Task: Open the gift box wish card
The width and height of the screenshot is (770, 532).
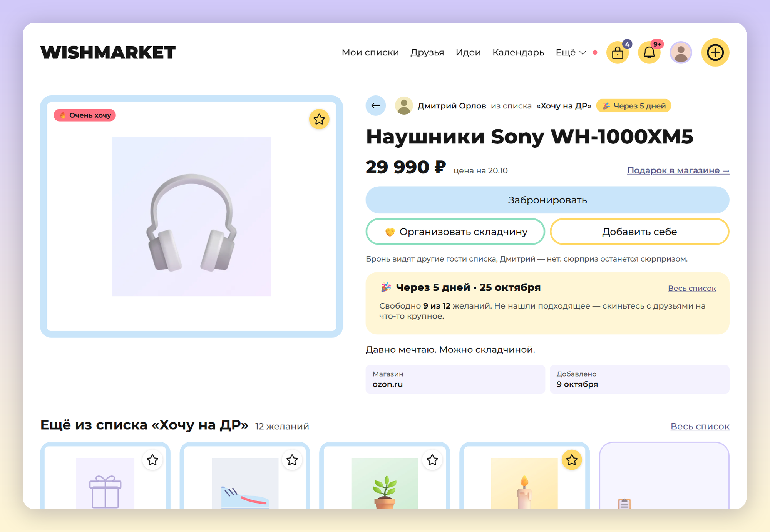Action: [x=105, y=476]
